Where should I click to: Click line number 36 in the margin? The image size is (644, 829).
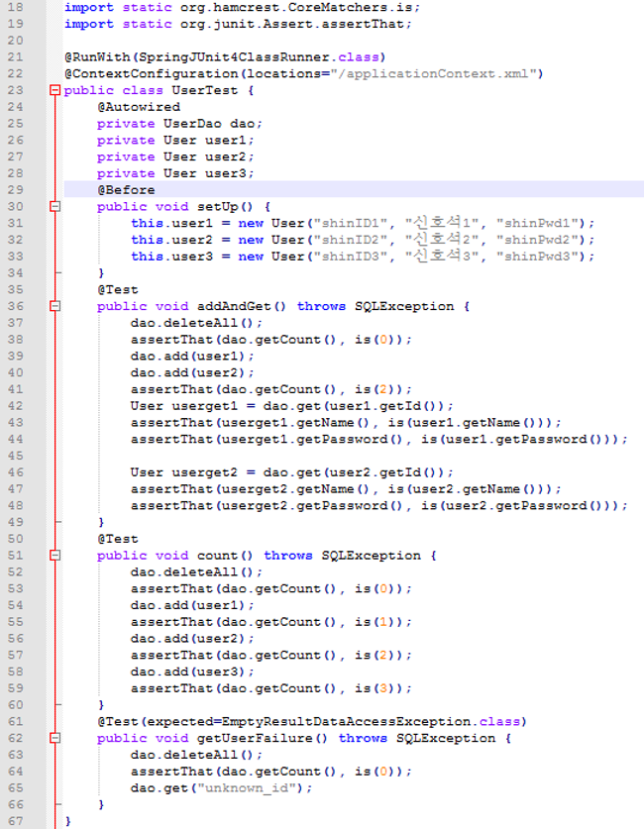click(x=15, y=306)
